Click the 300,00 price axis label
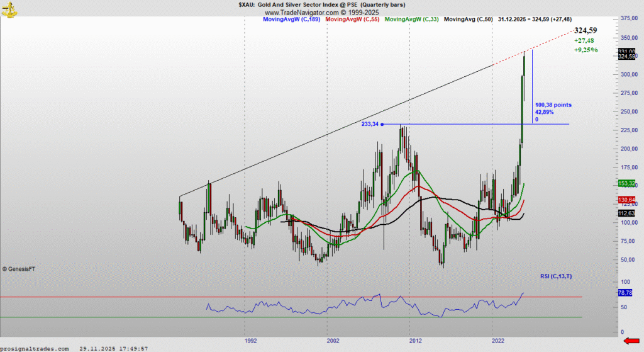The image size is (644, 352). 629,74
